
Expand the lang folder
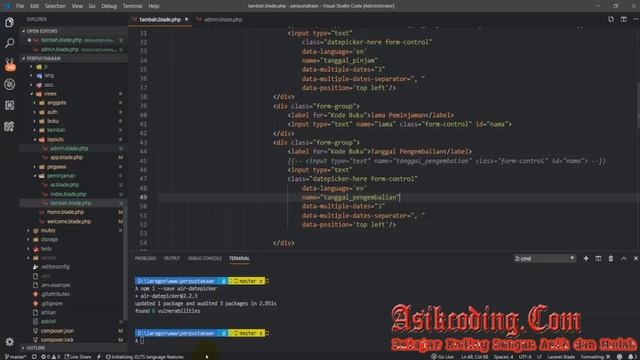(x=49, y=76)
